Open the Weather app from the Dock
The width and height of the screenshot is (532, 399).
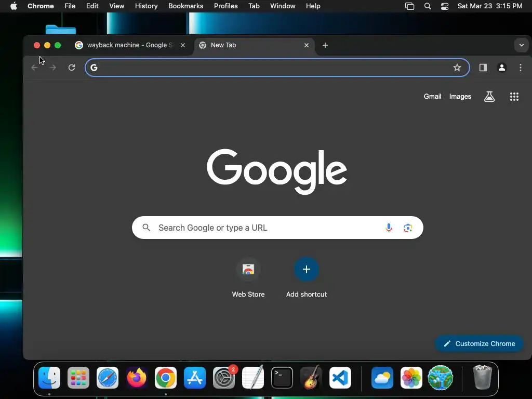382,378
